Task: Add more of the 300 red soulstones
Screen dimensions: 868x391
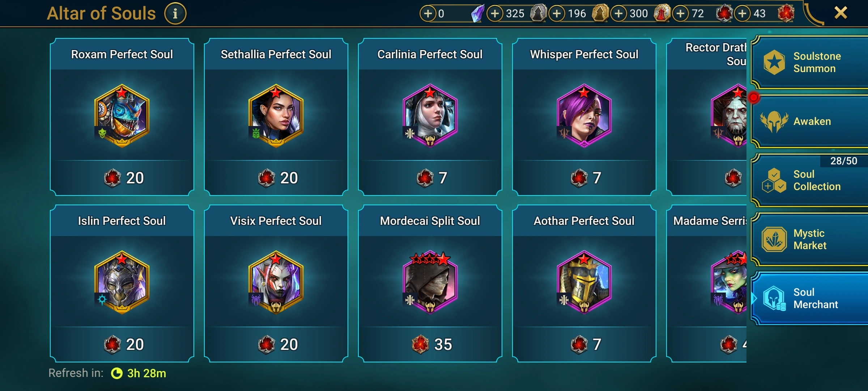Action: click(619, 14)
